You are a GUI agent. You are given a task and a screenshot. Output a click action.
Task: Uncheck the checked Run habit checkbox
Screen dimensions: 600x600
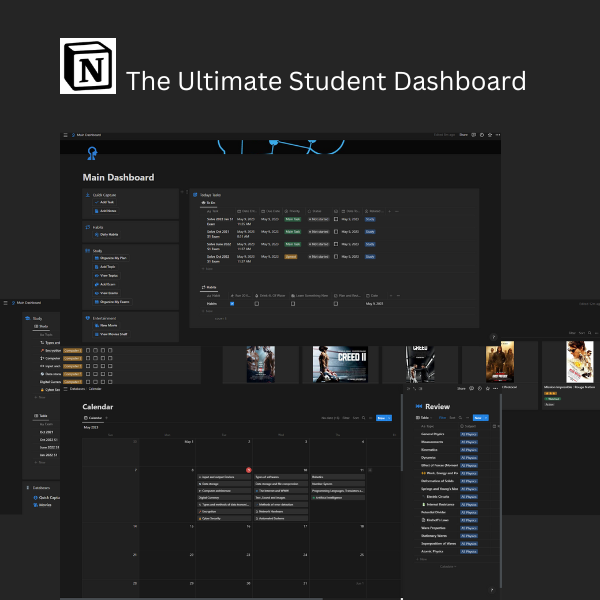pyautogui.click(x=232, y=303)
